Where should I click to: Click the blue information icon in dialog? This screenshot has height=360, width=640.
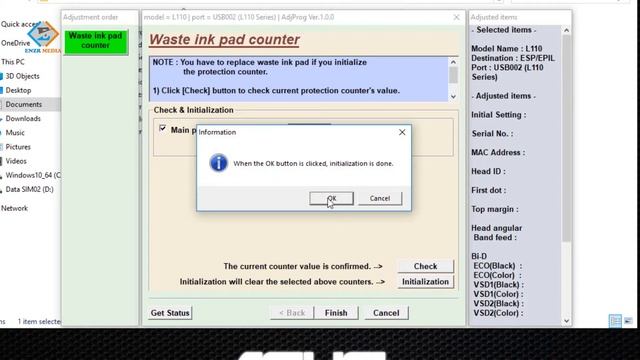(x=218, y=163)
